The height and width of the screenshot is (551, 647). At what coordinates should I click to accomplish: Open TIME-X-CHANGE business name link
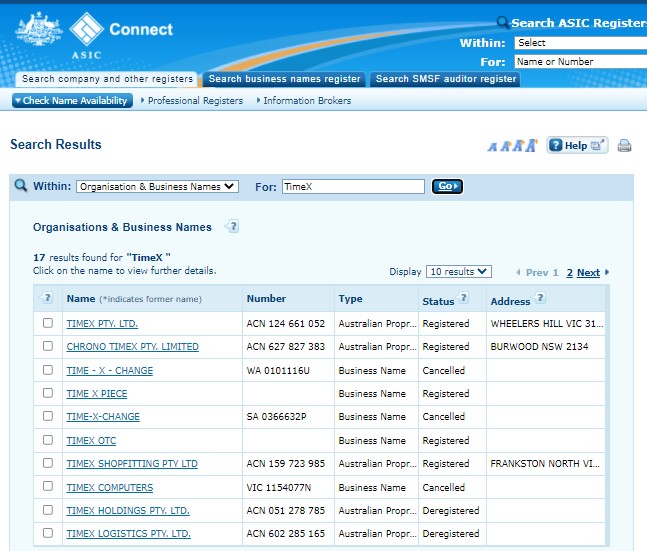[x=103, y=417]
